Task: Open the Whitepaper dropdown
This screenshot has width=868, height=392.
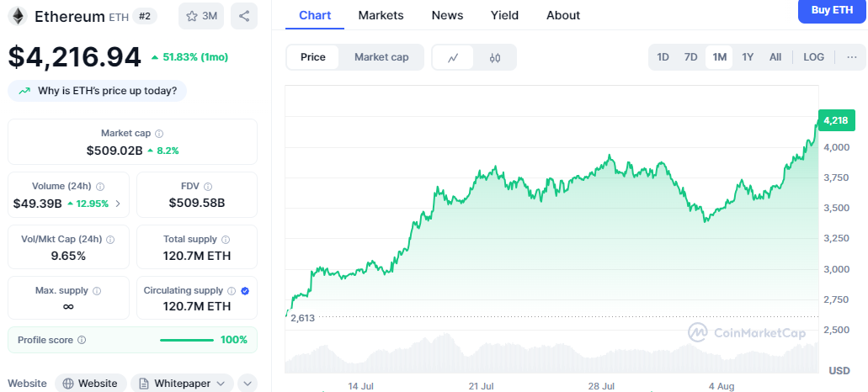Action: 182,384
